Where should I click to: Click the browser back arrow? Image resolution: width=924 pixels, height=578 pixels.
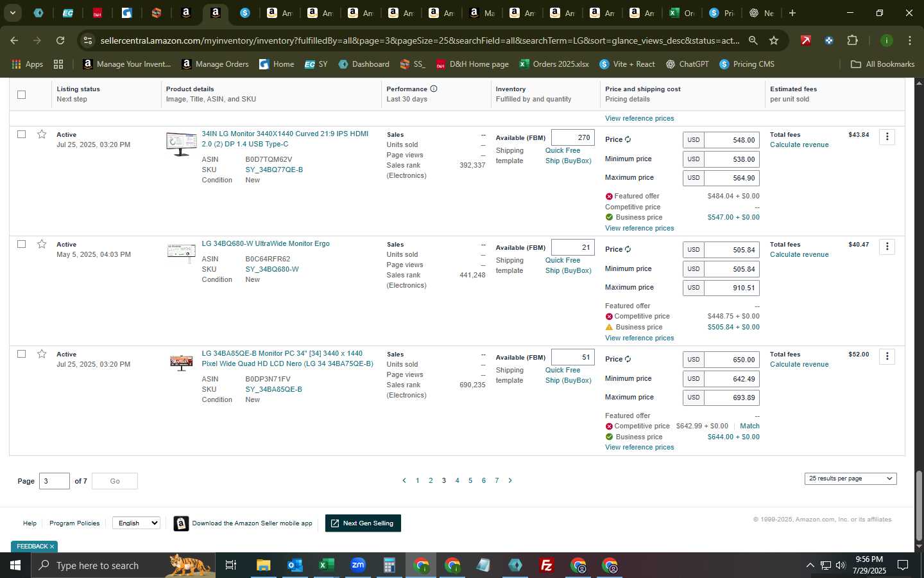pos(14,40)
